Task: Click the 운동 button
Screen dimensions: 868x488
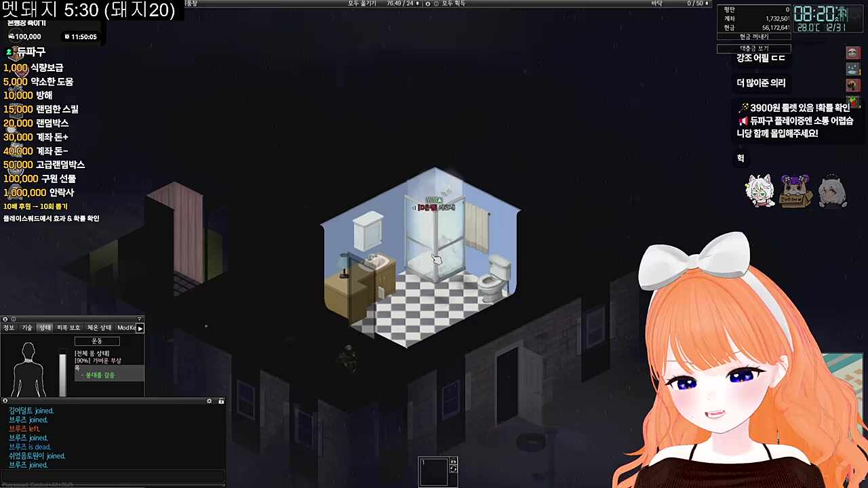Action: pos(97,341)
